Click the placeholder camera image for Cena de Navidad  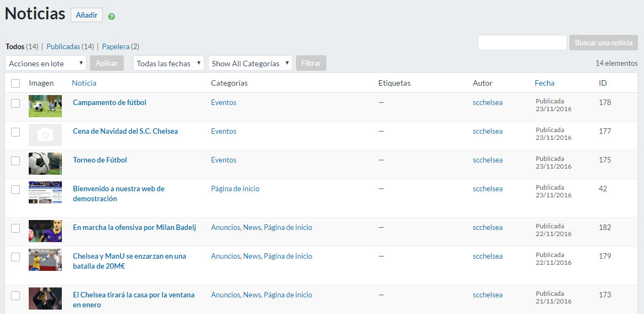(x=45, y=135)
